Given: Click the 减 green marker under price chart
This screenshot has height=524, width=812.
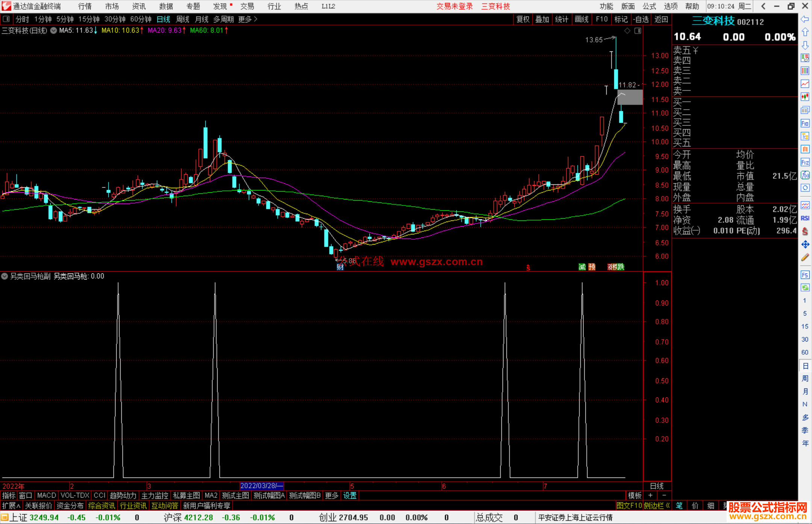Looking at the screenshot, I should 582,267.
